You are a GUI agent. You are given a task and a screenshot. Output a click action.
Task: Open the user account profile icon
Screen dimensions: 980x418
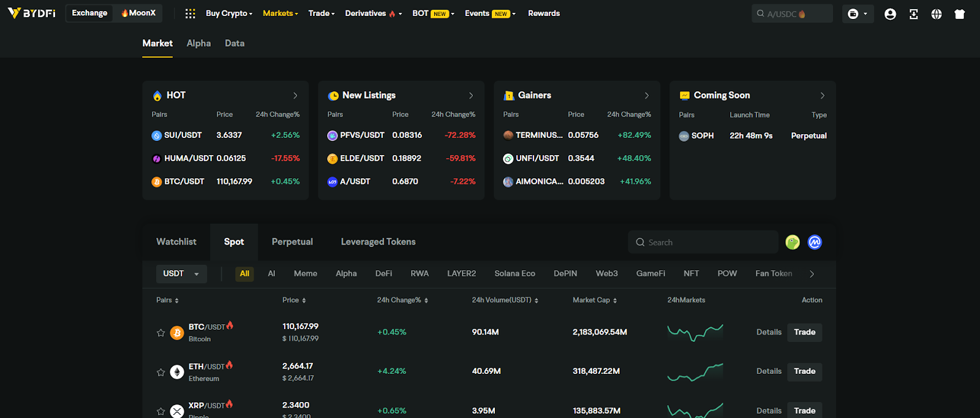890,13
